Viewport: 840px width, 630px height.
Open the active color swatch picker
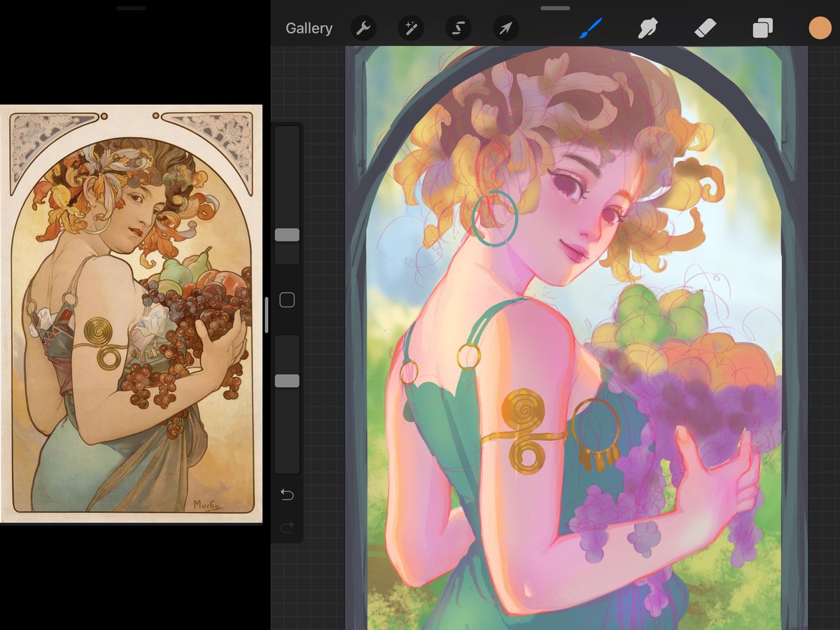coord(820,28)
